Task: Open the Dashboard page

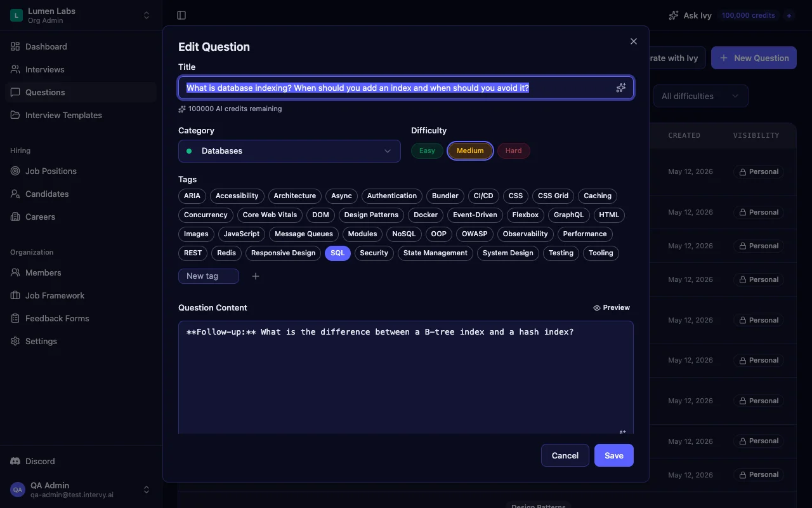Action: (81, 46)
